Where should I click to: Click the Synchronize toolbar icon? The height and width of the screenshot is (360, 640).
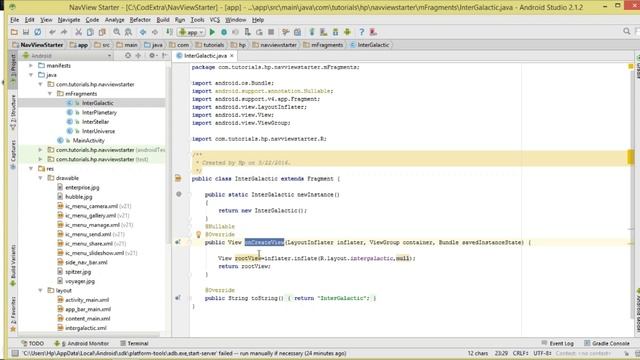(38, 32)
